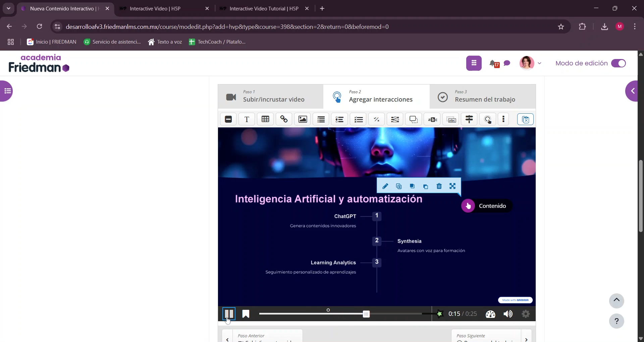This screenshot has width=644, height=342.
Task: Click the interaction dot on the timeline
Action: (x=328, y=310)
